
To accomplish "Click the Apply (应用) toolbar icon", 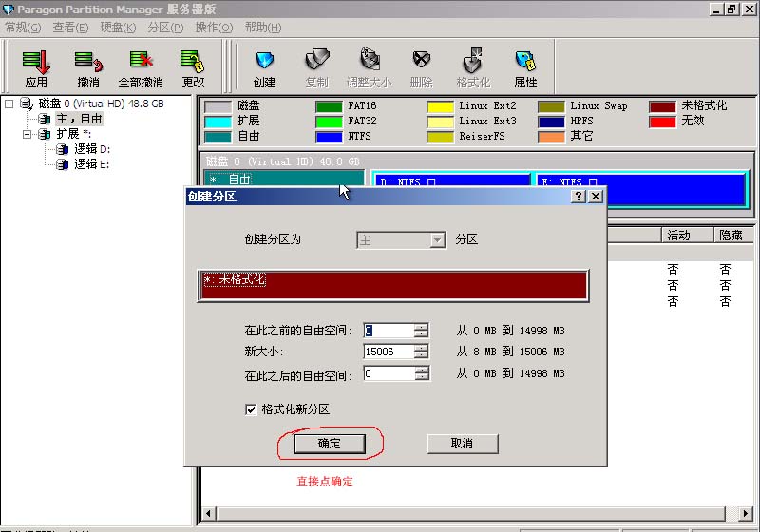I will point(36,62).
